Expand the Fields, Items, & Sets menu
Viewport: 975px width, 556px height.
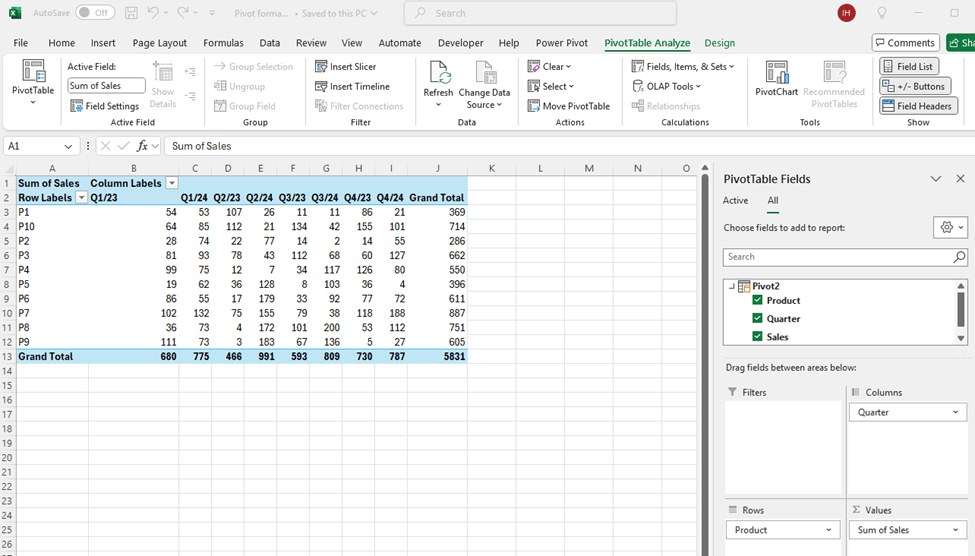click(683, 67)
